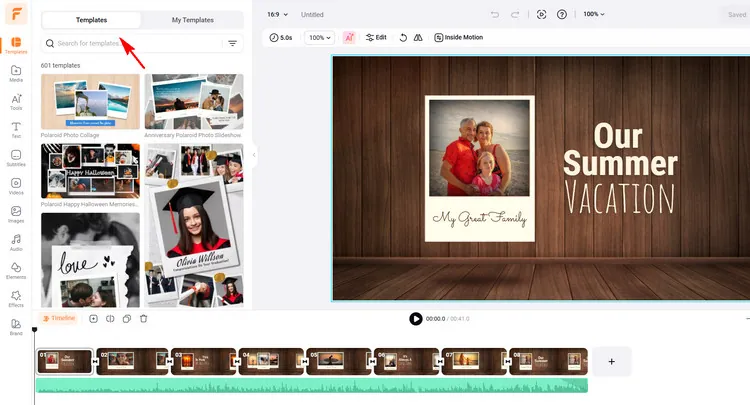
Task: Select the Polaroid Happy Halloween Memories template
Action: pyautogui.click(x=90, y=171)
